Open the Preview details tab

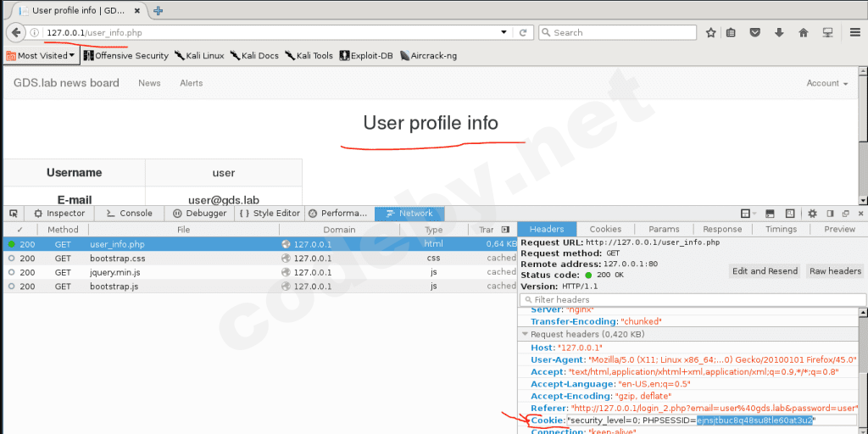839,229
